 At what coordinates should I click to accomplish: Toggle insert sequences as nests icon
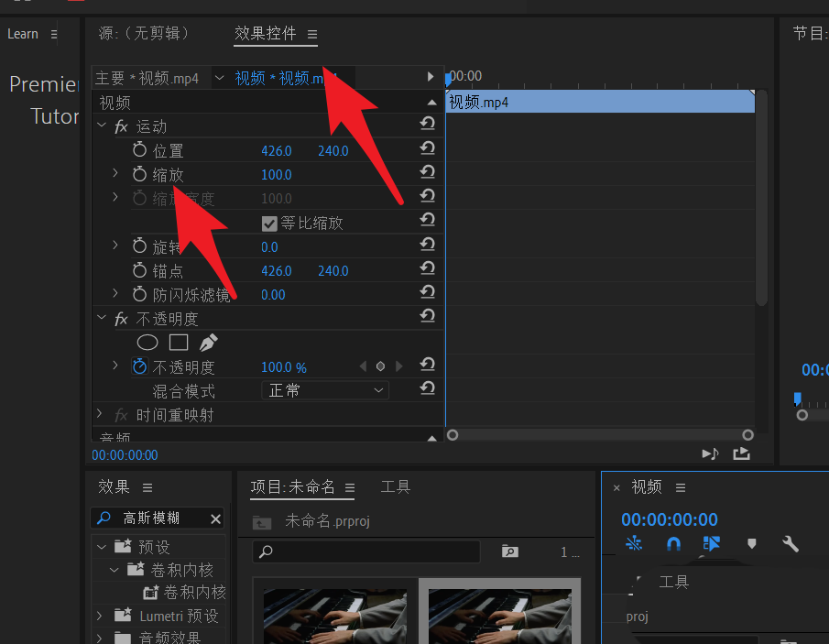pyautogui.click(x=633, y=543)
